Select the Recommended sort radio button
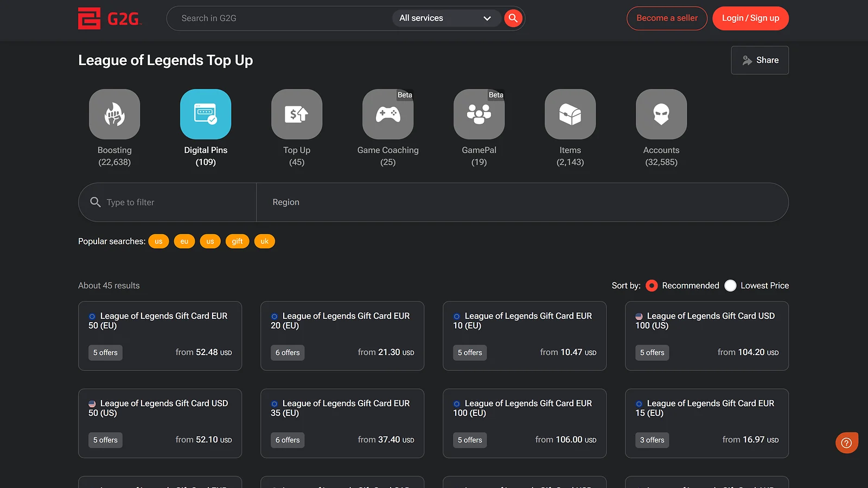Screen dimensions: 868x488 651,285
